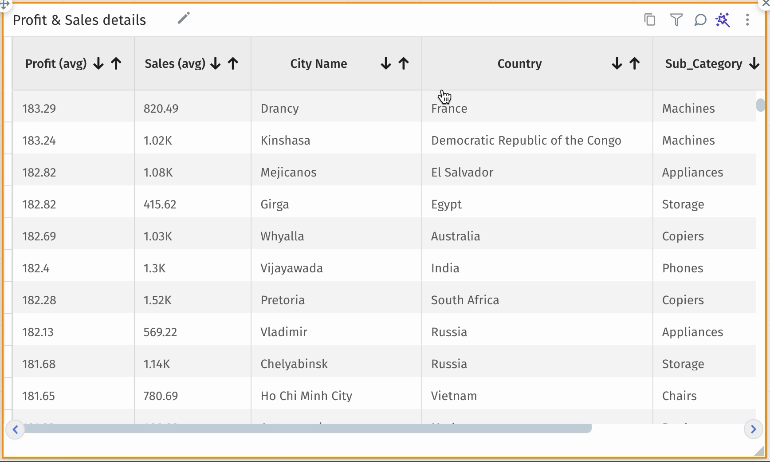This screenshot has height=462, width=770.
Task: Sort Country column descending
Action: pyautogui.click(x=617, y=64)
